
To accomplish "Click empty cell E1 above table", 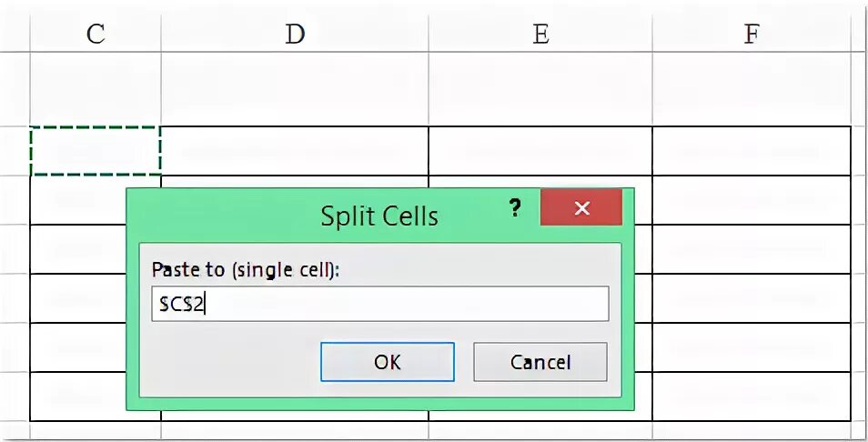I will coord(540,89).
